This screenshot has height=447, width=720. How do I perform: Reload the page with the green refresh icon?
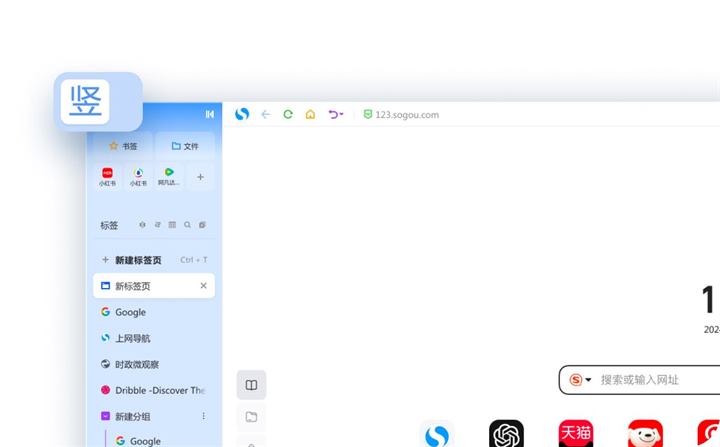288,114
